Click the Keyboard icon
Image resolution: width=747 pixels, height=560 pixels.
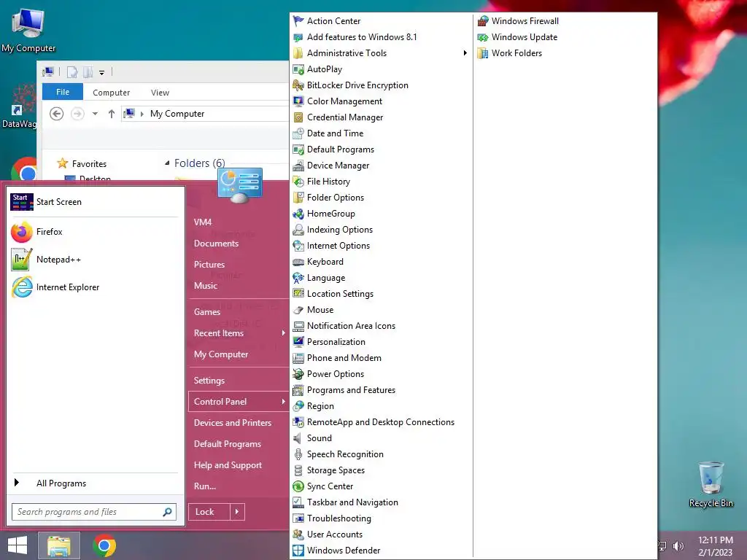pyautogui.click(x=298, y=262)
